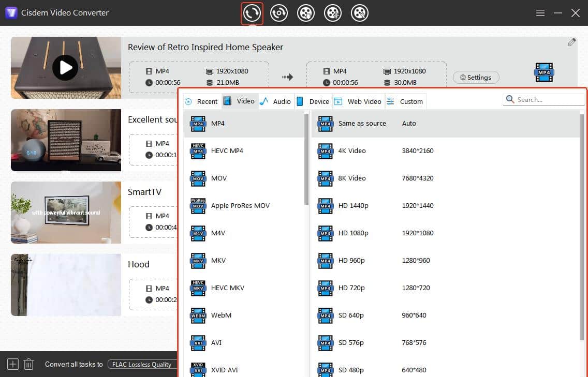The height and width of the screenshot is (377, 588).
Task: Switch to the Video tab
Action: [240, 101]
